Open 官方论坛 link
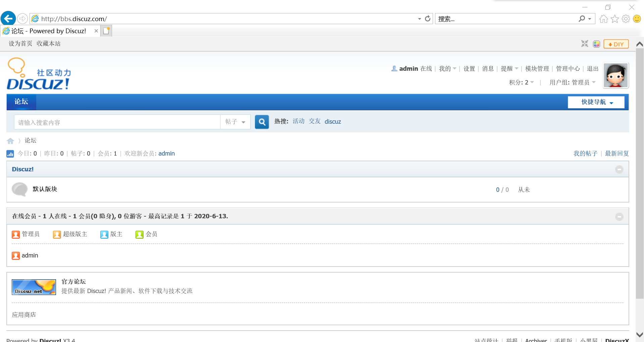The height and width of the screenshot is (342, 644). [73, 282]
